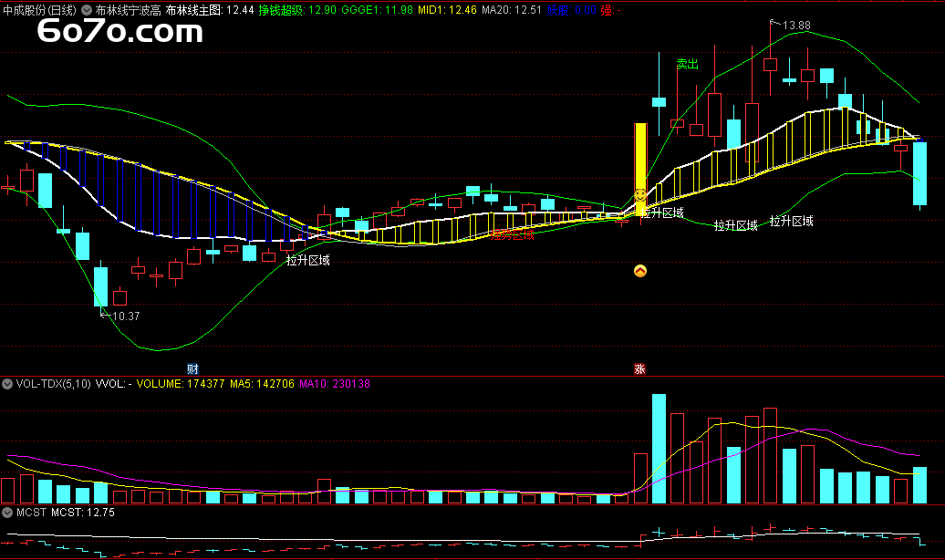Click the smiley face signal icon
The height and width of the screenshot is (560, 945).
[640, 195]
